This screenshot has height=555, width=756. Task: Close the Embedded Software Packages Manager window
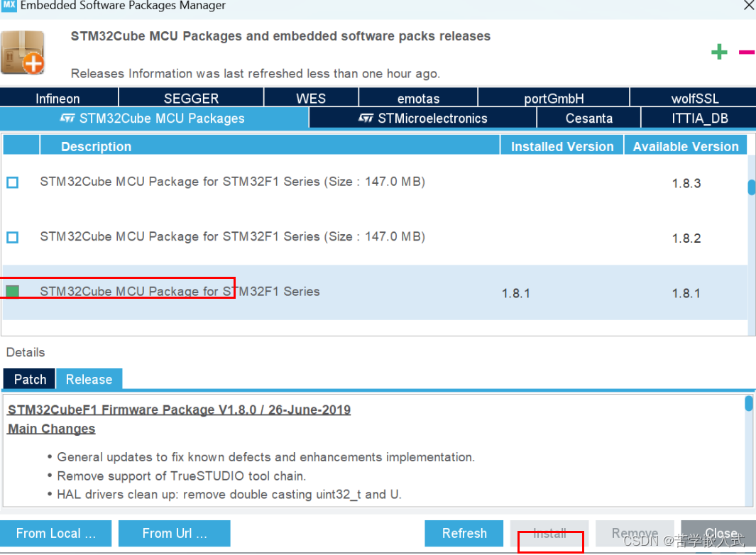coord(749,5)
